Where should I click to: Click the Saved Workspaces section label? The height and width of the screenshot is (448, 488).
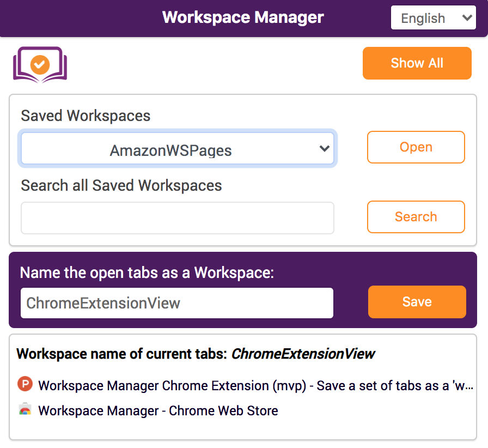85,116
